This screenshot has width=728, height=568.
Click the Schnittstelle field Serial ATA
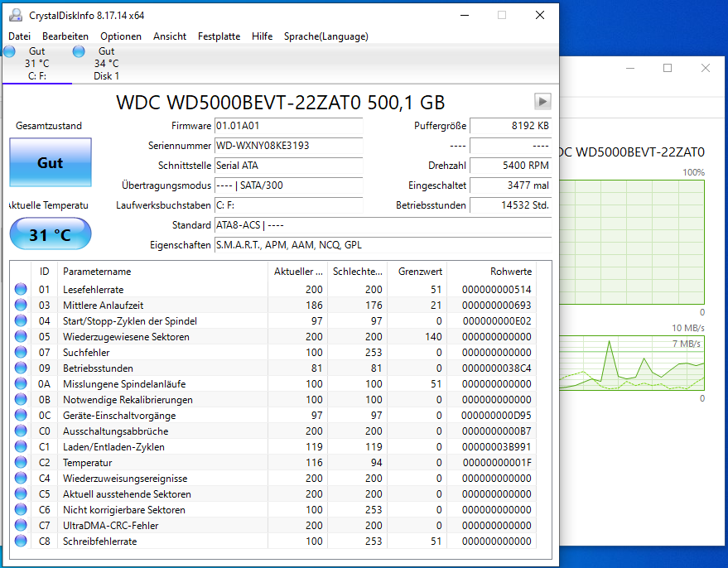click(288, 166)
